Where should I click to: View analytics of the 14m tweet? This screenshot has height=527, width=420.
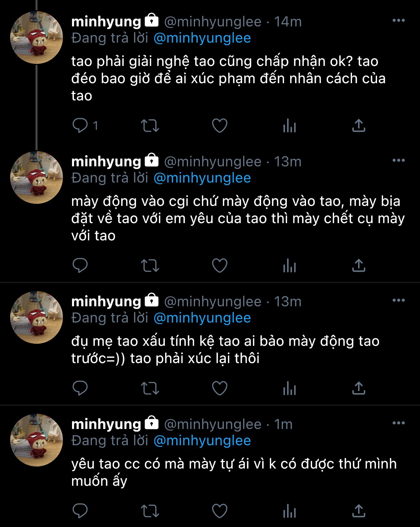pos(289,126)
